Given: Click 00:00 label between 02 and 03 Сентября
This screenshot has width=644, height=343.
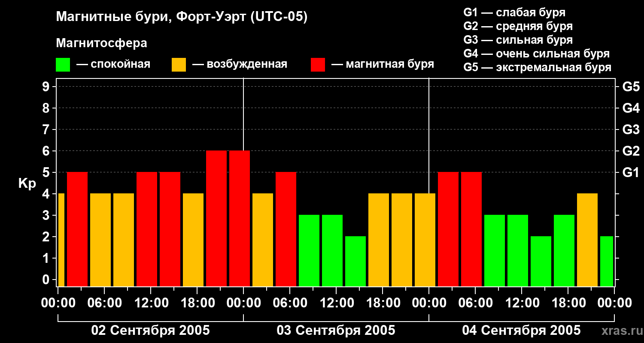Looking at the screenshot, I should pyautogui.click(x=243, y=303).
